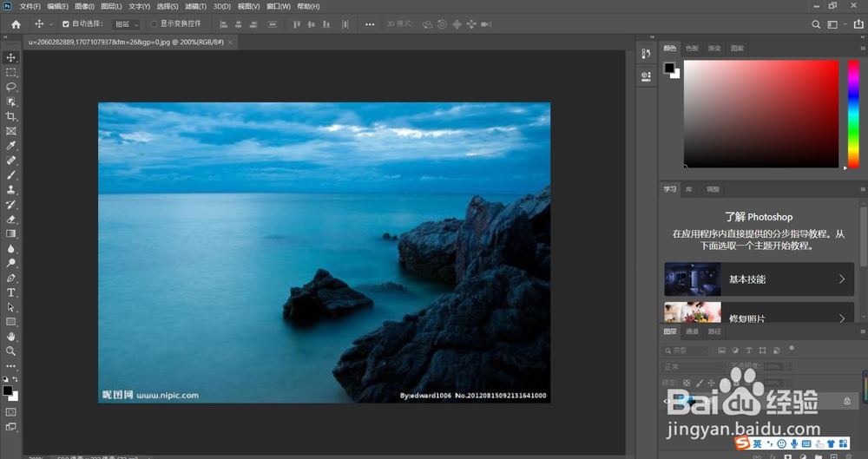Select the Eyedropper tool
Screen dimensions: 868x459
(x=11, y=146)
